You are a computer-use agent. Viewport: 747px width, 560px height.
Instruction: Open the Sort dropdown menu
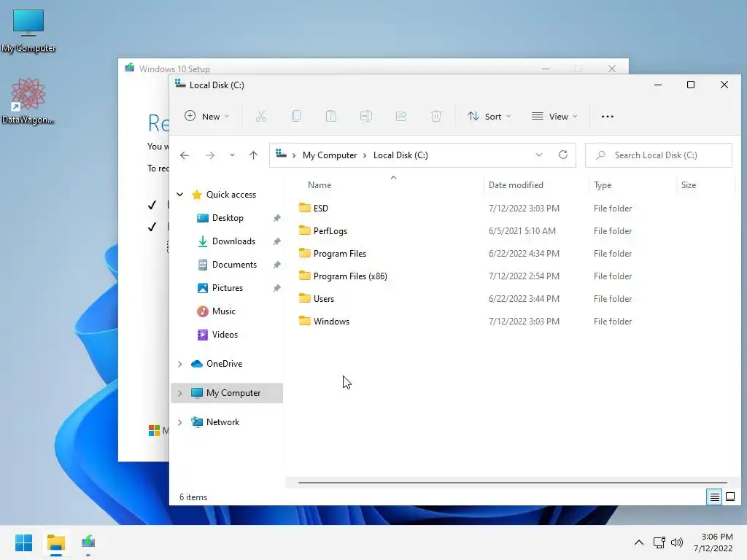(x=489, y=116)
